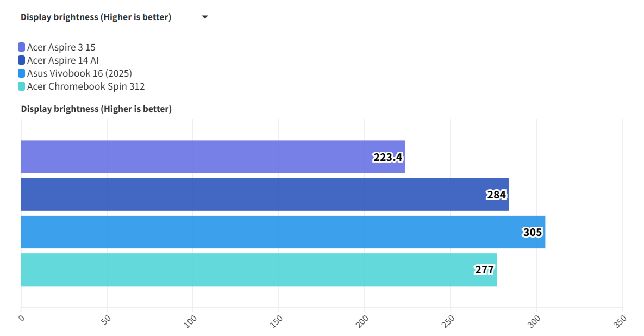Click the 284 value label
This screenshot has width=644, height=336.
click(x=496, y=195)
